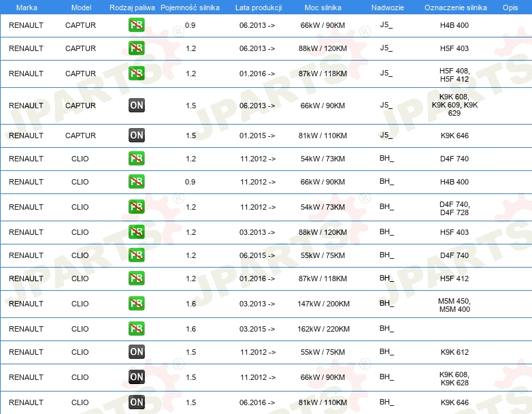Viewport: 532px width, 414px height.
Task: Select the CLIO 81kW / 110KM power cell
Action: [322, 402]
